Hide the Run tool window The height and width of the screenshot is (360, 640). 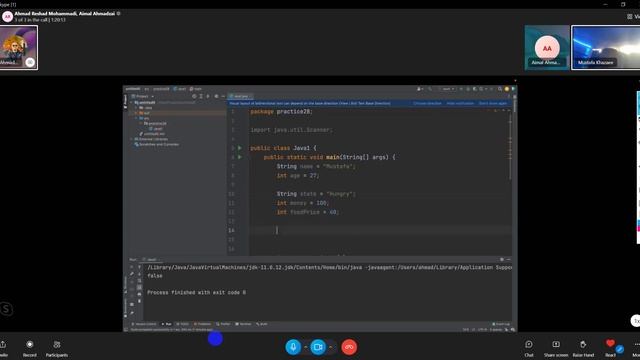(x=509, y=260)
